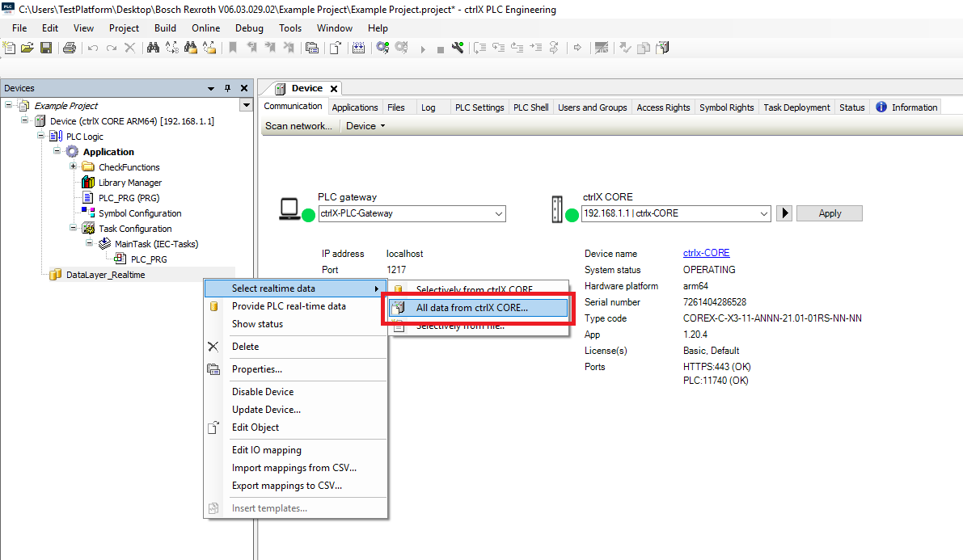Image resolution: width=963 pixels, height=560 pixels.
Task: Click the Save project toolbar icon
Action: [46, 48]
